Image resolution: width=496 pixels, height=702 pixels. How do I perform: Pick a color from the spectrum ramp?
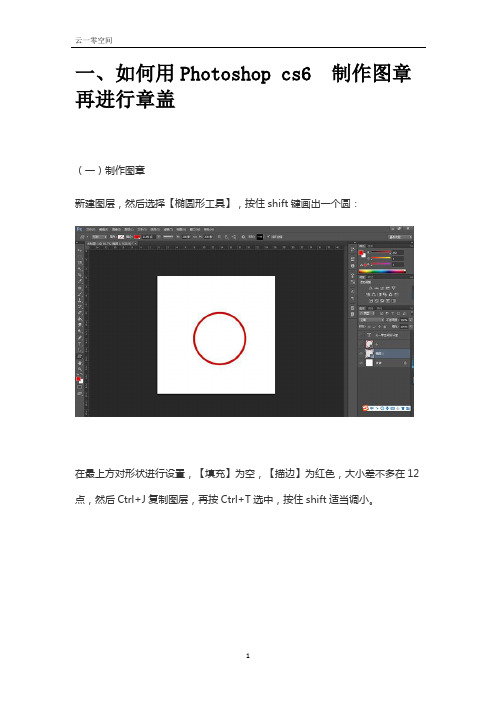(x=382, y=271)
